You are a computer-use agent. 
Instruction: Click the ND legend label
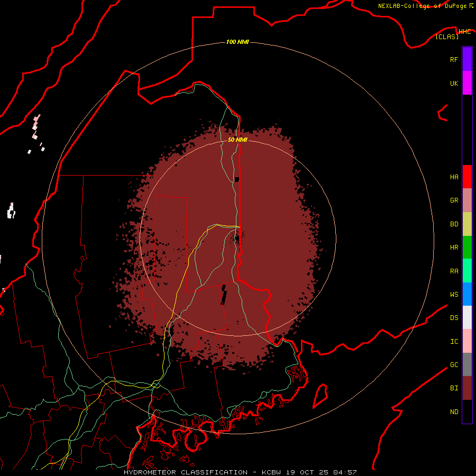click(x=454, y=412)
